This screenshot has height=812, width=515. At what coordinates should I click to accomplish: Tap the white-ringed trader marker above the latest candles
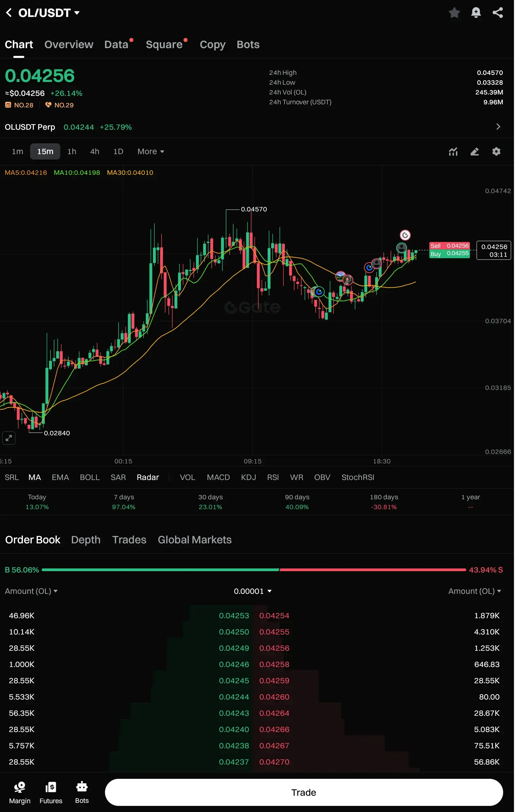pyautogui.click(x=405, y=235)
